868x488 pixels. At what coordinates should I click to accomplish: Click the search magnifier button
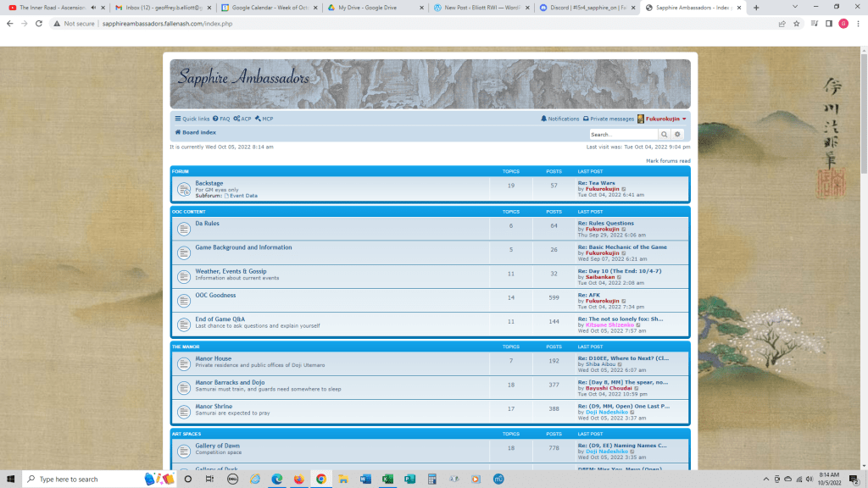(x=665, y=135)
